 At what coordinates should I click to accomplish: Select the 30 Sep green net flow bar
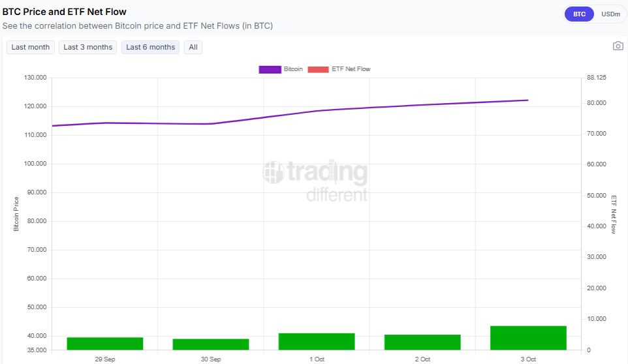point(211,344)
